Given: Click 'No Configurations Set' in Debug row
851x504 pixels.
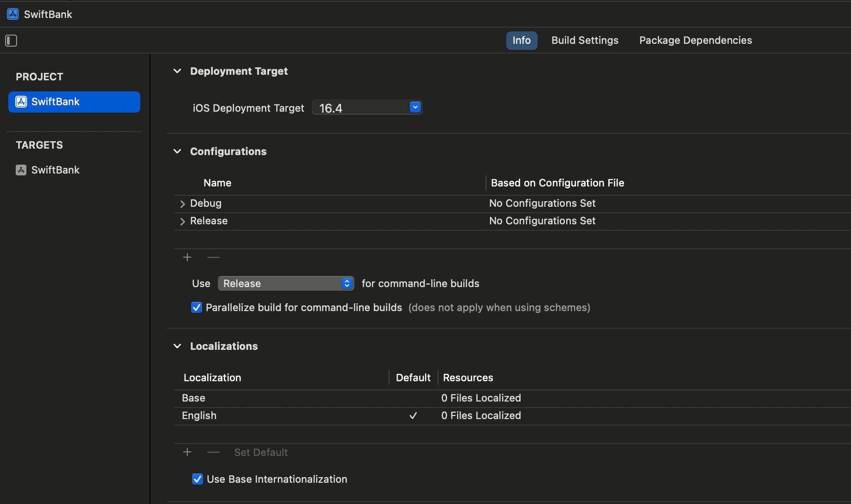Looking at the screenshot, I should pos(542,203).
